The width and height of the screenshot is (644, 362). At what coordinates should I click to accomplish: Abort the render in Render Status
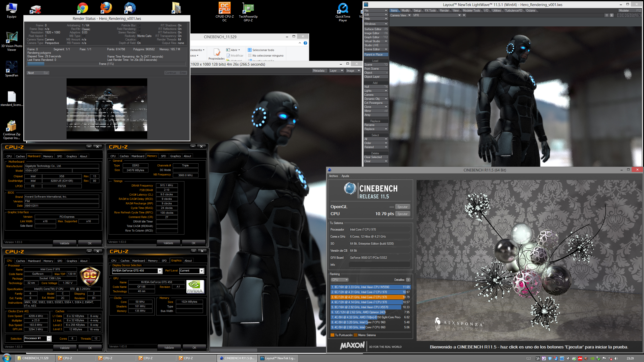point(38,73)
